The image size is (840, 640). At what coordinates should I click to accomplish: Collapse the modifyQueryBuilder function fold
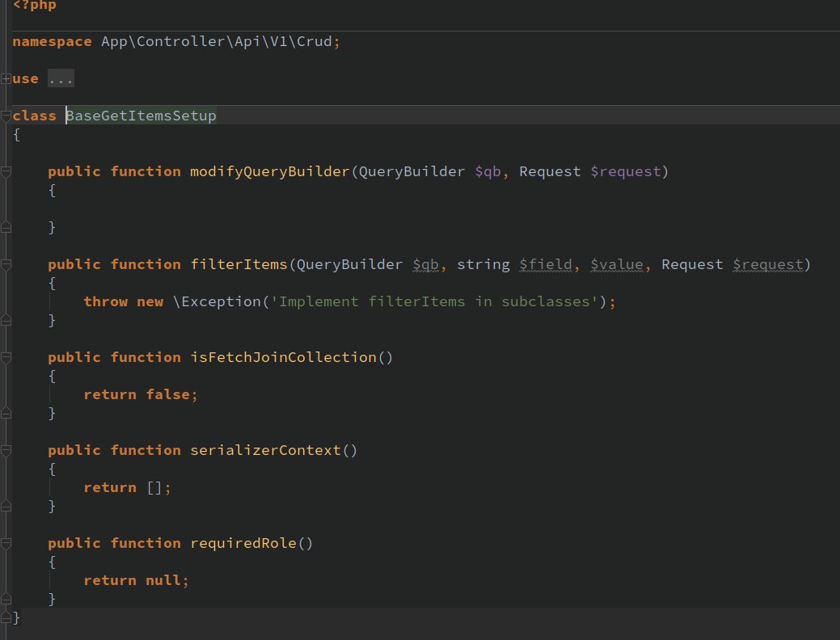pos(6,172)
